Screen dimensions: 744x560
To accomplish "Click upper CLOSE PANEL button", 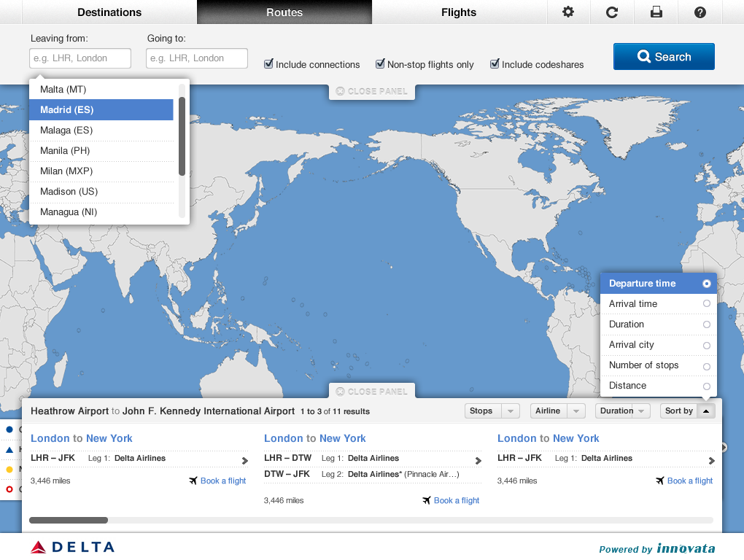I will point(372,92).
